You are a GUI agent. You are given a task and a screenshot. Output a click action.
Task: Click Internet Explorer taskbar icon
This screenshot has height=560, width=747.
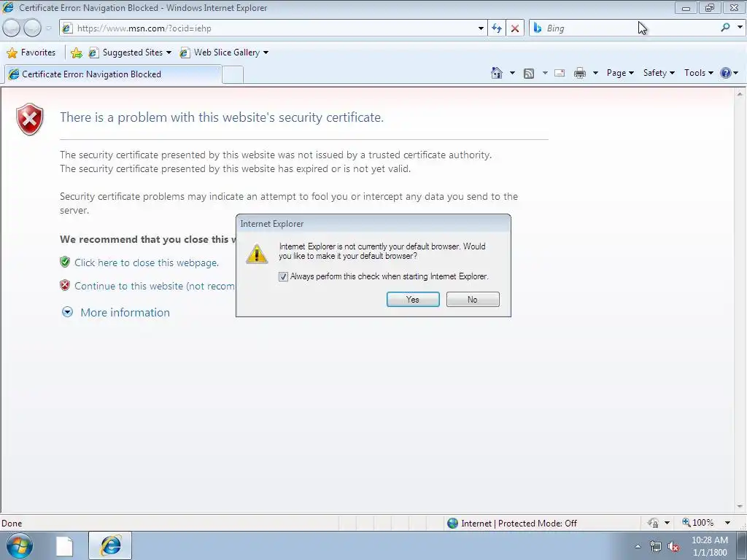110,545
